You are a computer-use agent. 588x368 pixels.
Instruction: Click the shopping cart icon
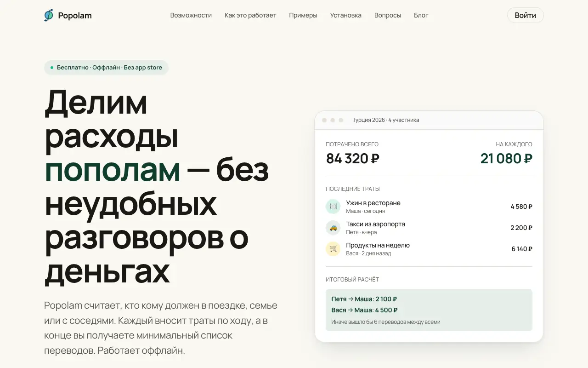[x=333, y=249]
